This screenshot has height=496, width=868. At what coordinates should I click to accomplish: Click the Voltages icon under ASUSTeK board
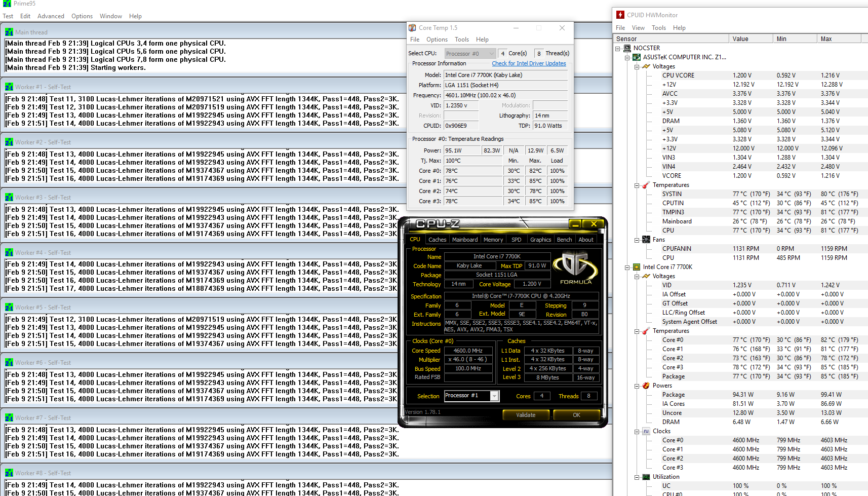[x=646, y=66]
